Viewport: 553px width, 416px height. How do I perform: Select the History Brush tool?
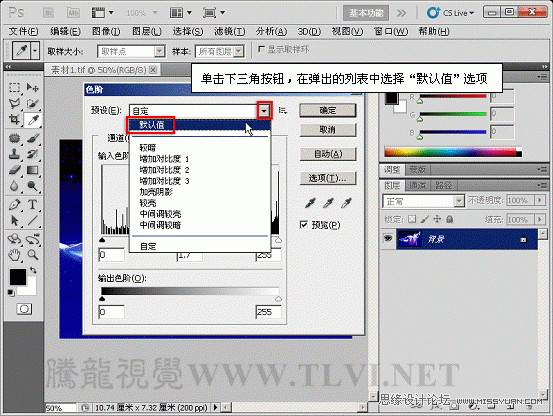coord(32,154)
